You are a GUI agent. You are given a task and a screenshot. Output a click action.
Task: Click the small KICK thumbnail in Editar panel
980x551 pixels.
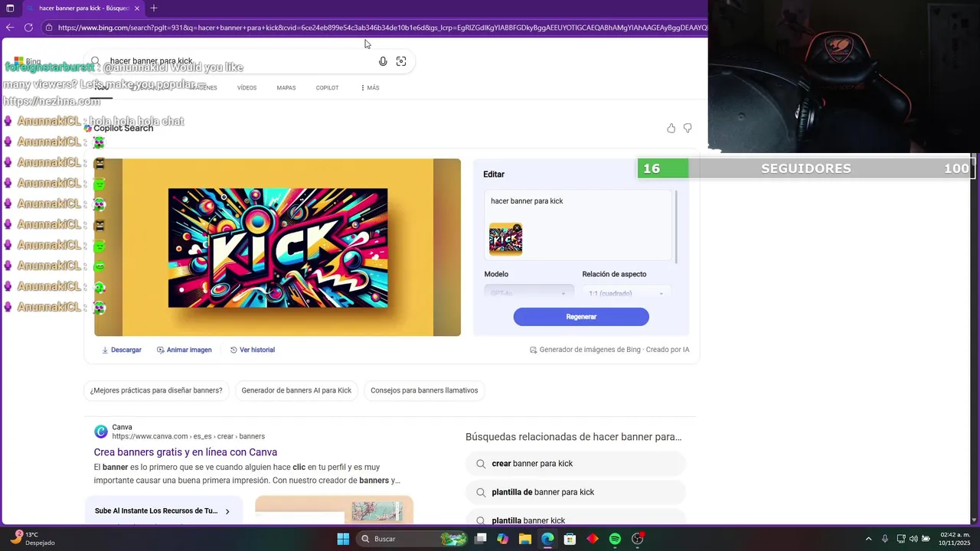pos(505,239)
